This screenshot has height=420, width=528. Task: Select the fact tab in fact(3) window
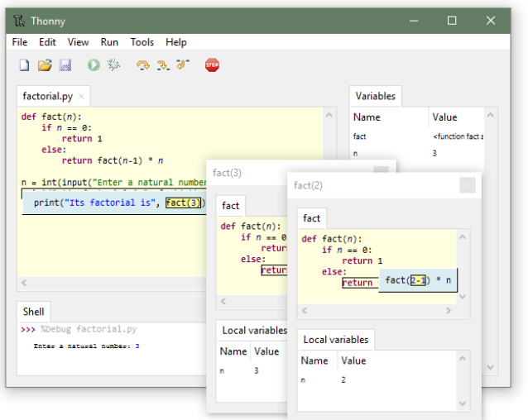[230, 206]
